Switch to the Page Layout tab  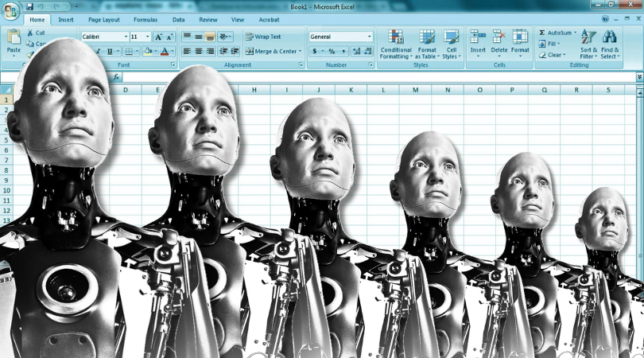tap(104, 20)
